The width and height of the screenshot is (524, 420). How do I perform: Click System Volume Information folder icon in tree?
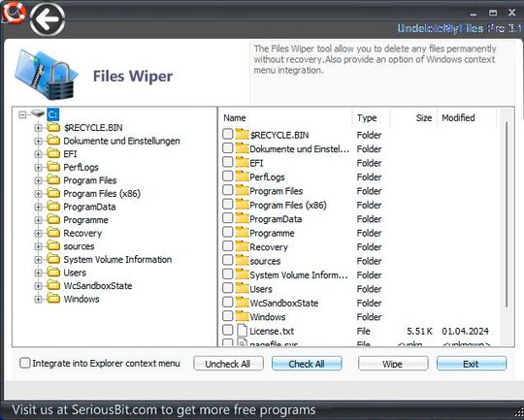pos(53,259)
